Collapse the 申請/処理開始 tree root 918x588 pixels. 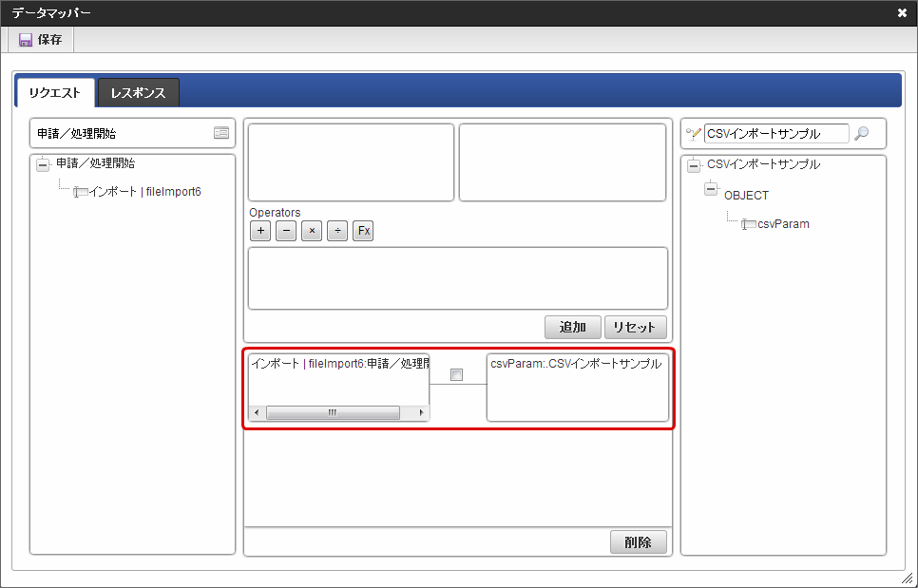[x=43, y=164]
